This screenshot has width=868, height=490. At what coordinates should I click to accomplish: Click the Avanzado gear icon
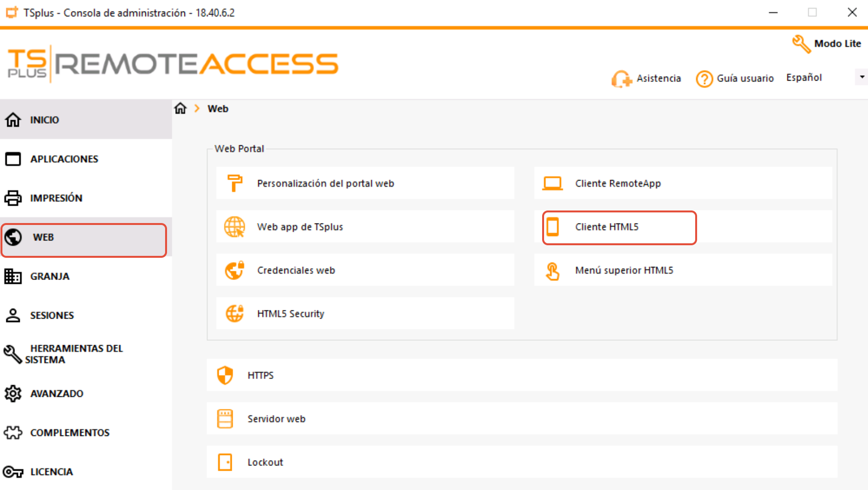click(13, 393)
